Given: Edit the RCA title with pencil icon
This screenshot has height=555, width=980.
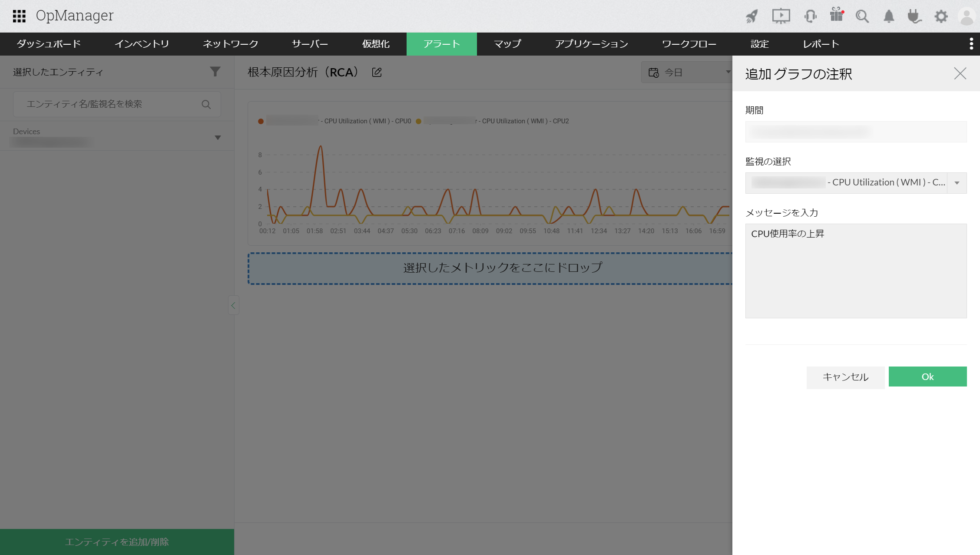Looking at the screenshot, I should (x=377, y=73).
